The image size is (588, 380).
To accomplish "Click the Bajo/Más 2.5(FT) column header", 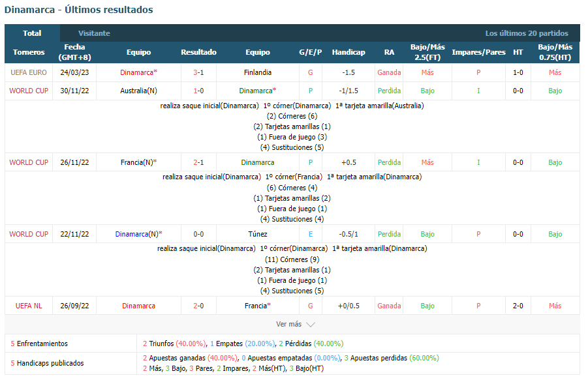I will [x=427, y=52].
